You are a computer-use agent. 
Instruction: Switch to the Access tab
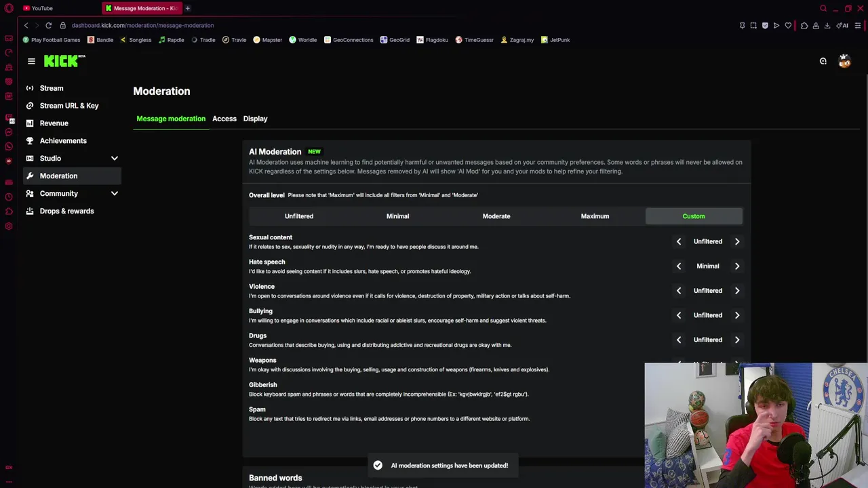point(224,119)
